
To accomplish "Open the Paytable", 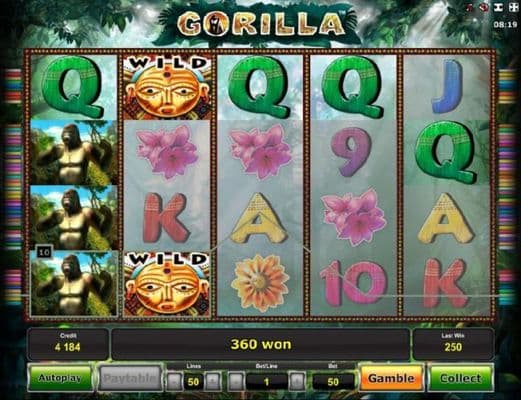I will 130,378.
